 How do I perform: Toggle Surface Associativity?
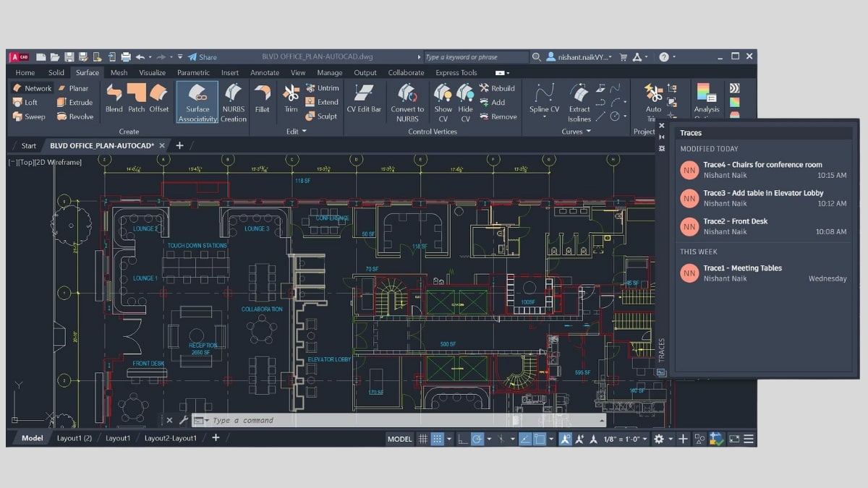click(x=197, y=103)
